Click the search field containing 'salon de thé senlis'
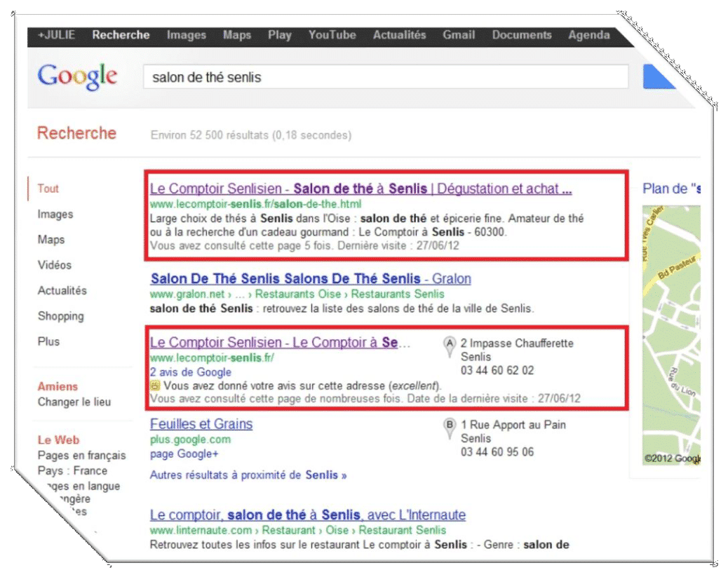 point(386,76)
